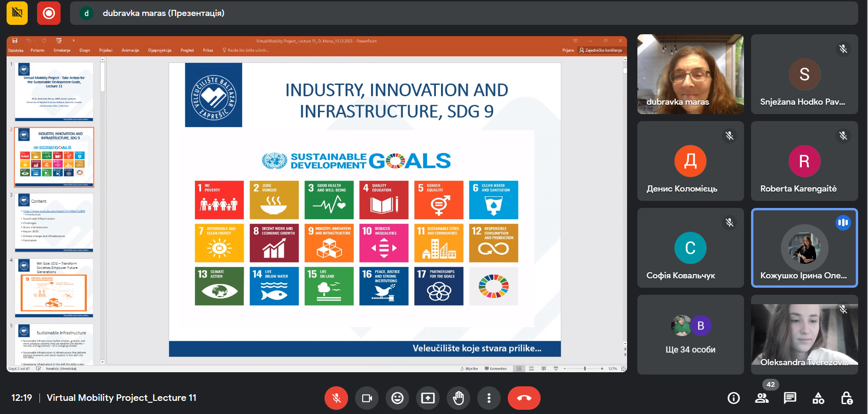Screen dimensions: 868x414
Task: Select the Кожушко Ірина participant tile
Action: pos(804,248)
